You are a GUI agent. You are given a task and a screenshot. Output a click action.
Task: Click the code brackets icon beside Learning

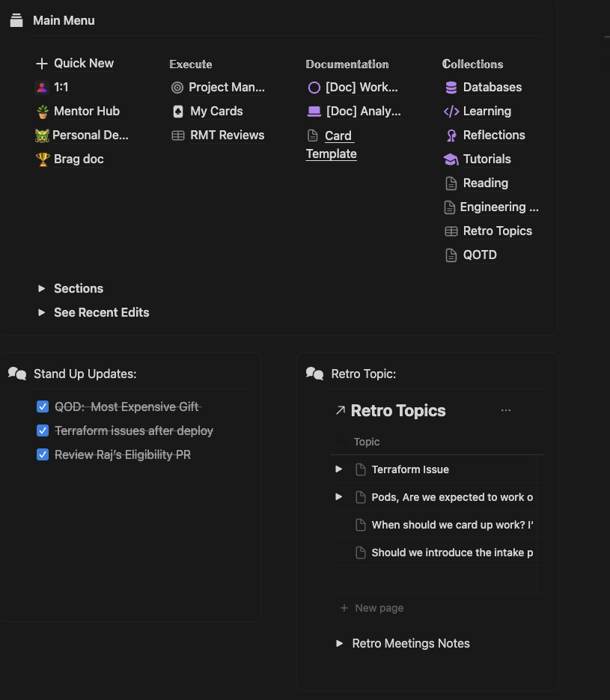tap(451, 112)
